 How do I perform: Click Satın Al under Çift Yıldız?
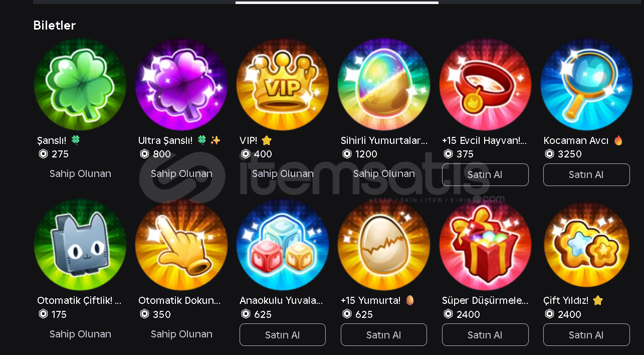586,335
